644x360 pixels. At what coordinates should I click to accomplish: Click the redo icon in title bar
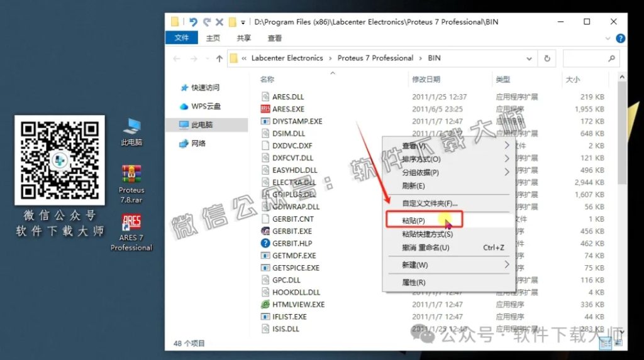coord(207,22)
